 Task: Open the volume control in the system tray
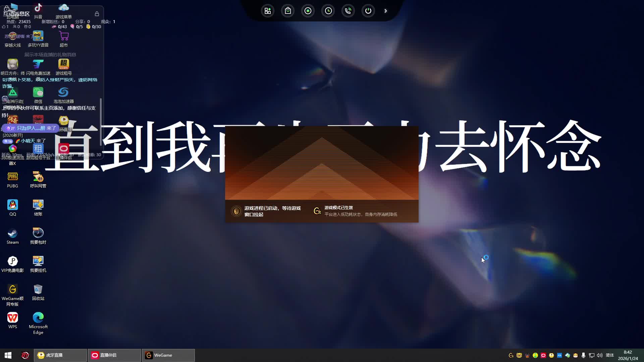tap(599, 355)
